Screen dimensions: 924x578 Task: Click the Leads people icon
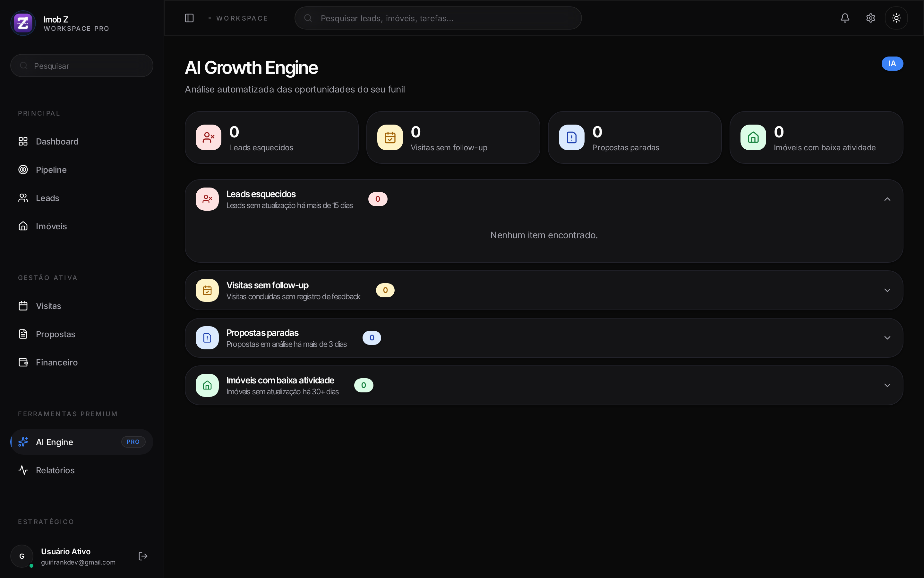pyautogui.click(x=23, y=198)
